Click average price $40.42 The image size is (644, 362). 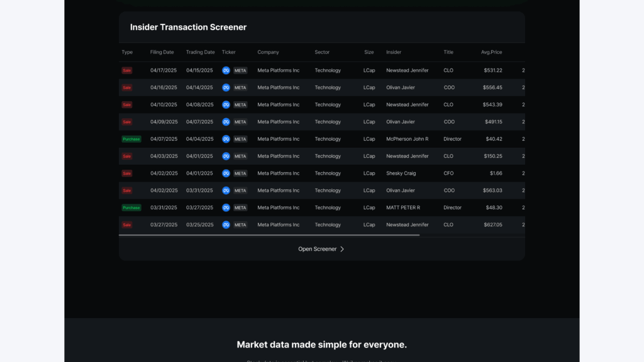[494, 139]
